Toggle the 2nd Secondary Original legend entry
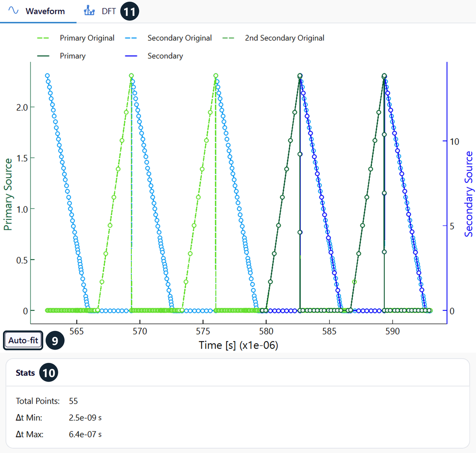The height and width of the screenshot is (453, 476). 273,38
